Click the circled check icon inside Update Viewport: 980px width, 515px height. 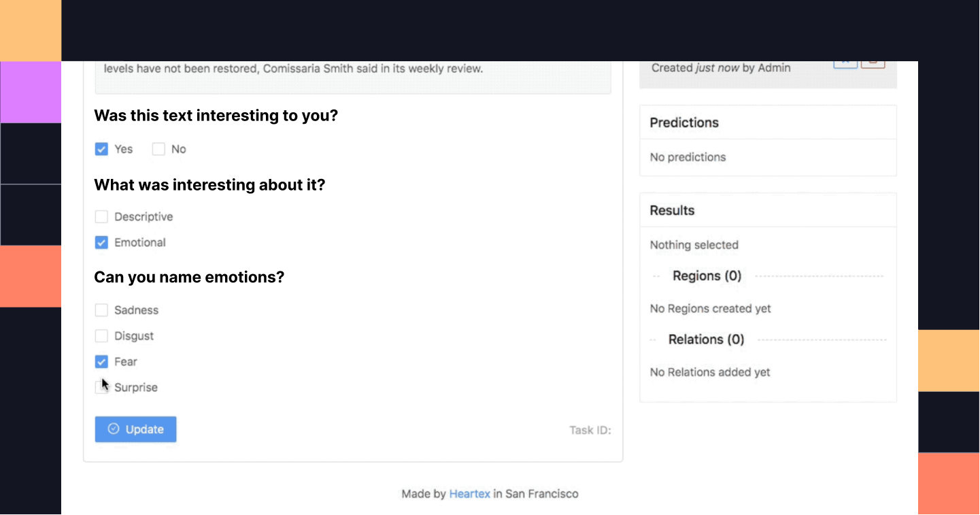coord(114,429)
